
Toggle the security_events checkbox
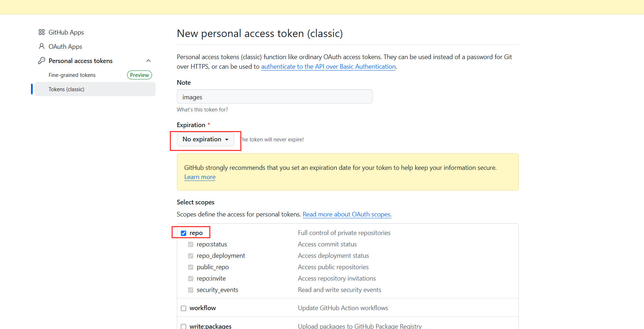[191, 290]
